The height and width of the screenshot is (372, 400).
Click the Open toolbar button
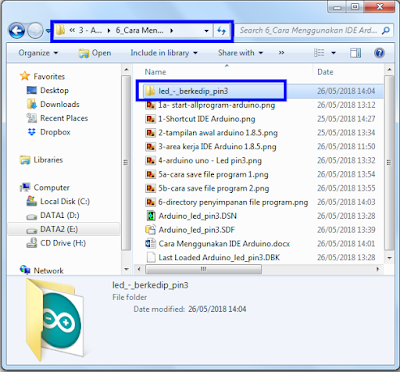pyautogui.click(x=95, y=53)
